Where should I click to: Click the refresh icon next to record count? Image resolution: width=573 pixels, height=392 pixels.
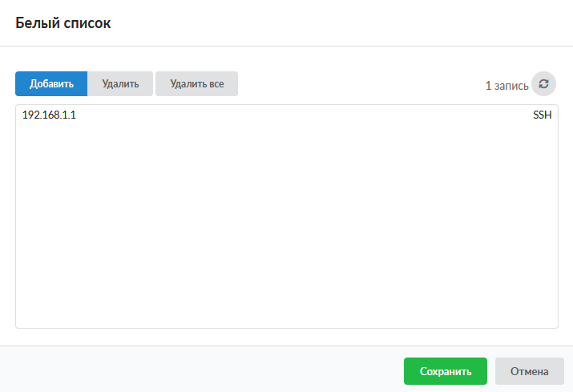pos(543,84)
